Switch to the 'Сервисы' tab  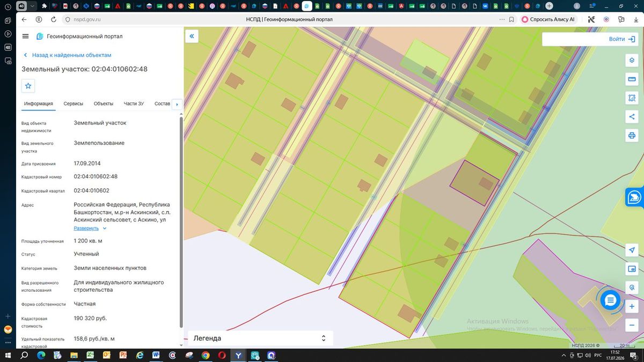(73, 104)
